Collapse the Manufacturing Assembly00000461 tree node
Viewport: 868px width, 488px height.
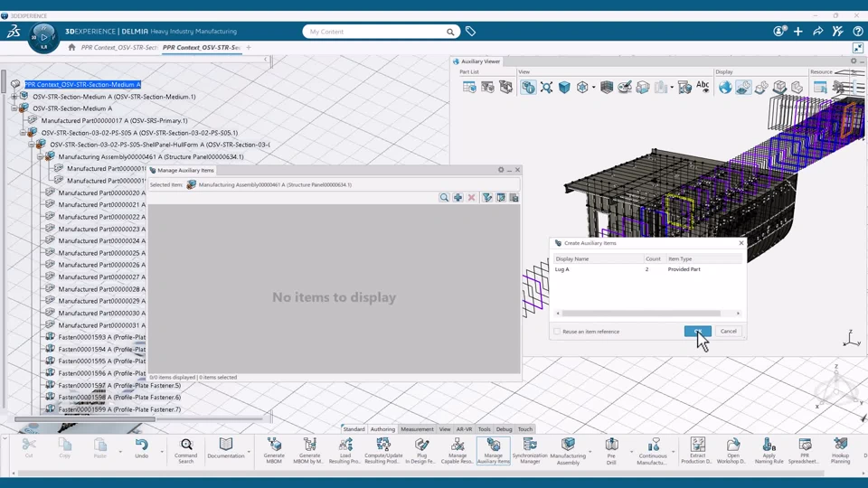pyautogui.click(x=41, y=157)
